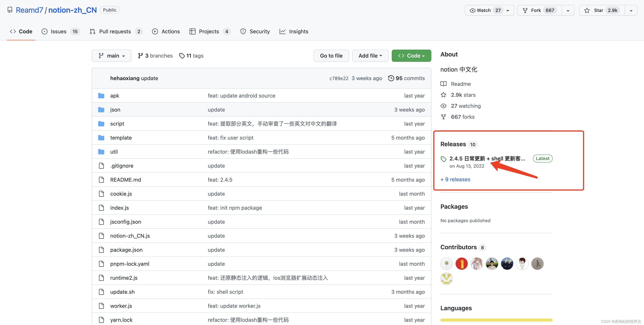
Task: Expand the Fork options dropdown arrow
Action: [x=568, y=10]
